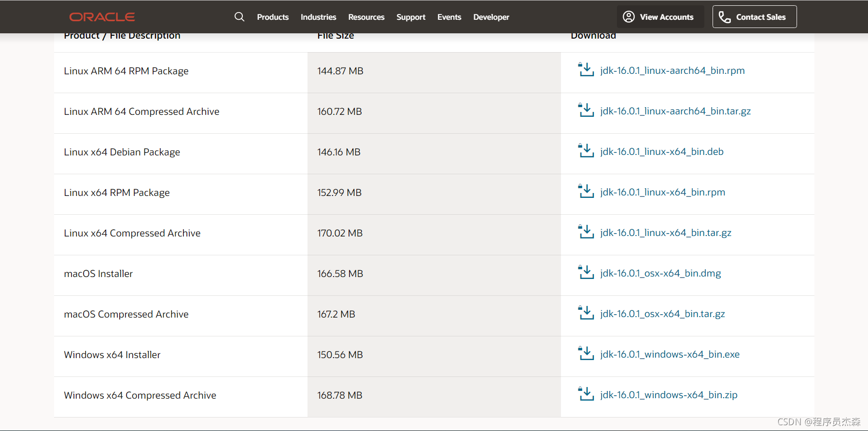Select the Linux ARM 64 RPM Package text
Viewport: 868px width, 431px height.
pos(126,71)
